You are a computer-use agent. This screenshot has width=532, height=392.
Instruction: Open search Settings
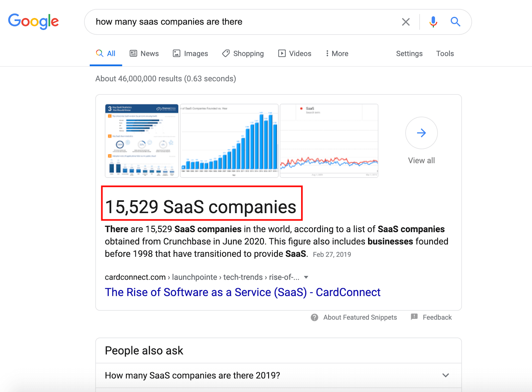(409, 54)
